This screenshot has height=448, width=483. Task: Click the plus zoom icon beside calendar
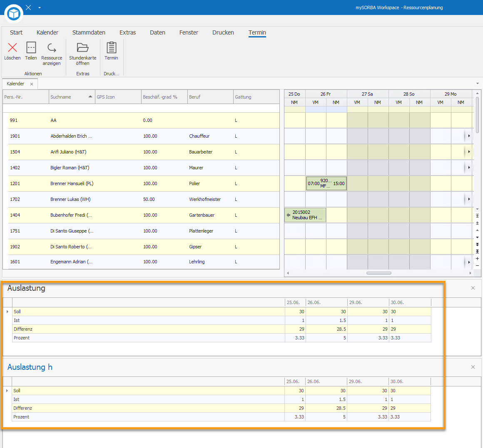477,258
